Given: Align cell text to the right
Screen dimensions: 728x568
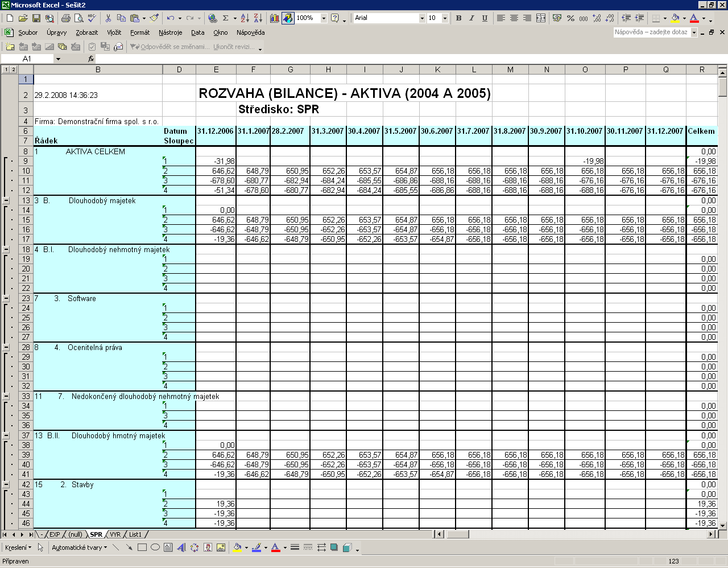Looking at the screenshot, I should [x=527, y=18].
